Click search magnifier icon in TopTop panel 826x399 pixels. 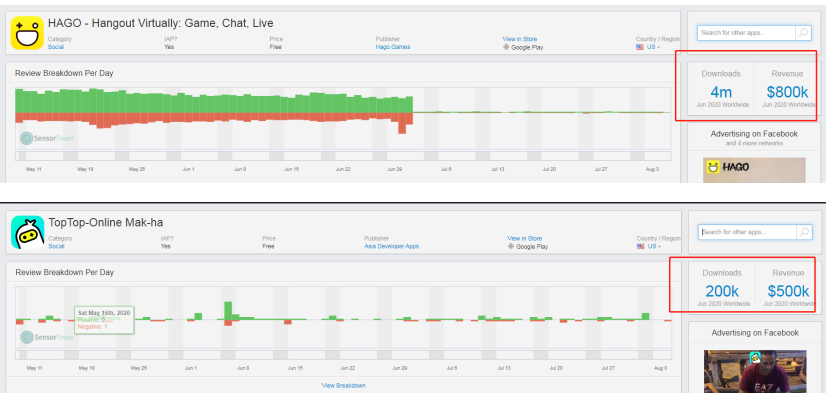pyautogui.click(x=804, y=232)
